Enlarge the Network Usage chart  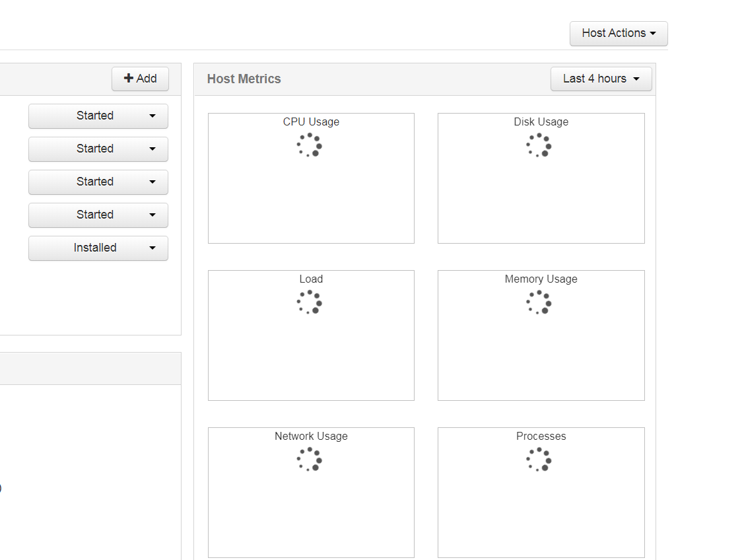tap(310, 492)
